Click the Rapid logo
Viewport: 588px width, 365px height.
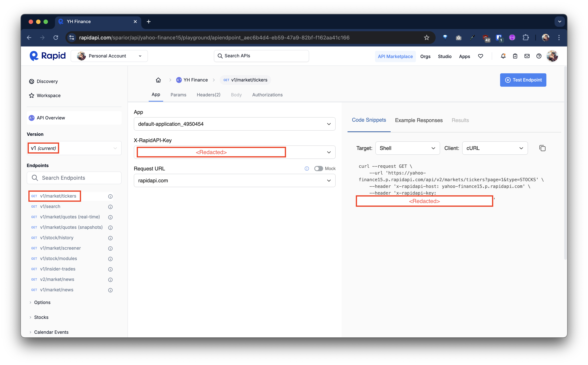click(48, 56)
